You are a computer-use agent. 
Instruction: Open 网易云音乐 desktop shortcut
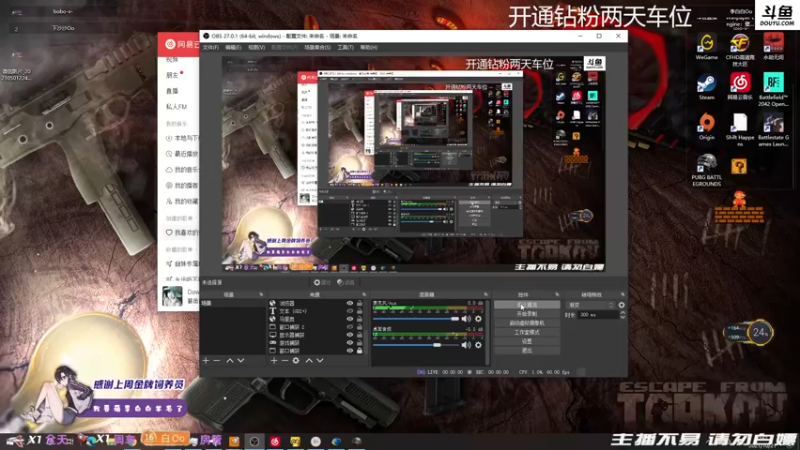tap(740, 87)
